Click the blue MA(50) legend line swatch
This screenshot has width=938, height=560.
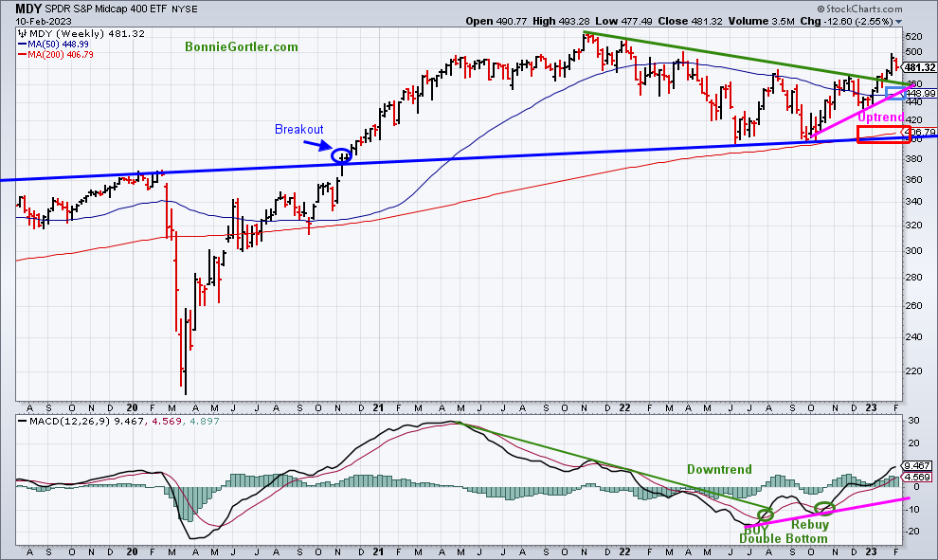(x=22, y=45)
